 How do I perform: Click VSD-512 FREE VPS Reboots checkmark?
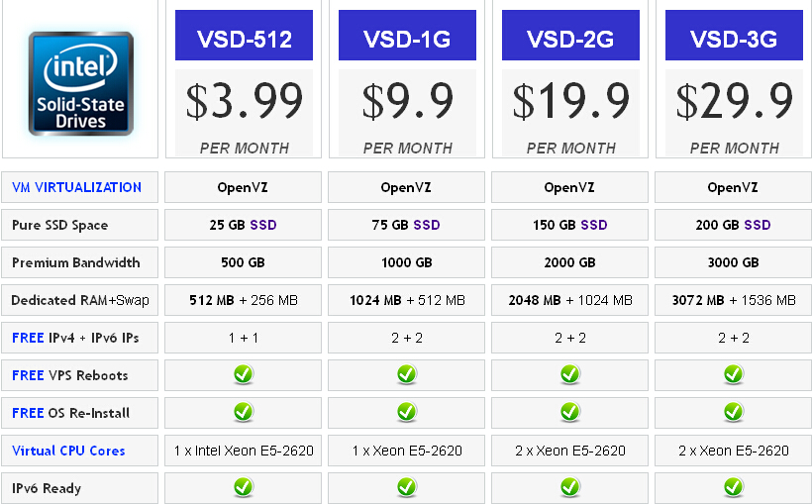pyautogui.click(x=243, y=374)
